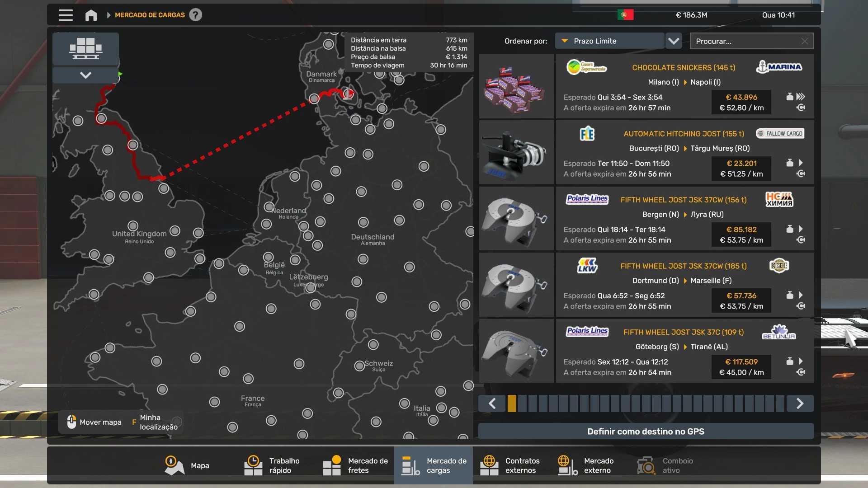Click the cargo pallet icon above map
868x488 pixels.
click(85, 48)
